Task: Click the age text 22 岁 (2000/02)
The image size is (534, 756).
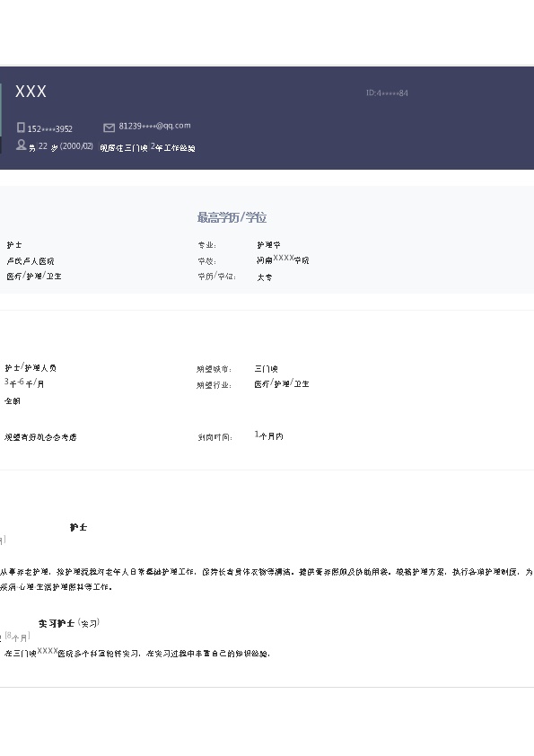Action: [66, 146]
